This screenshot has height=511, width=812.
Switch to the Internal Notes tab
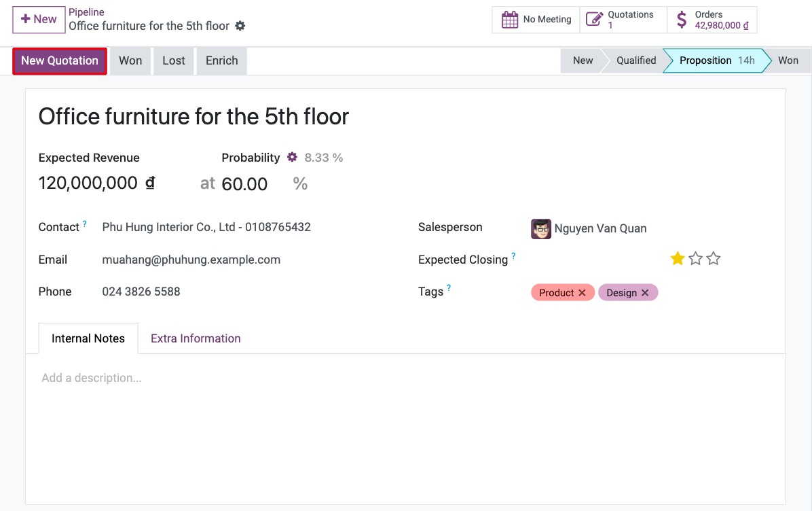pos(88,338)
